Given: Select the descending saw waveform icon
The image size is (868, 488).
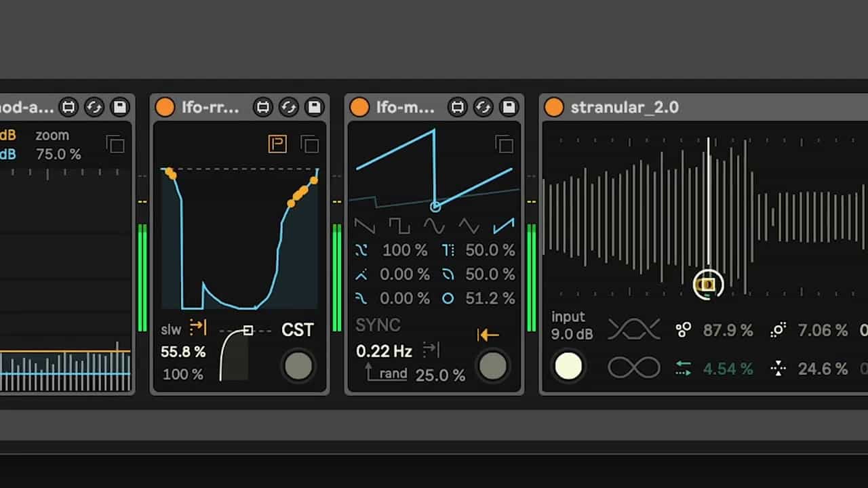Looking at the screenshot, I should pyautogui.click(x=364, y=225).
